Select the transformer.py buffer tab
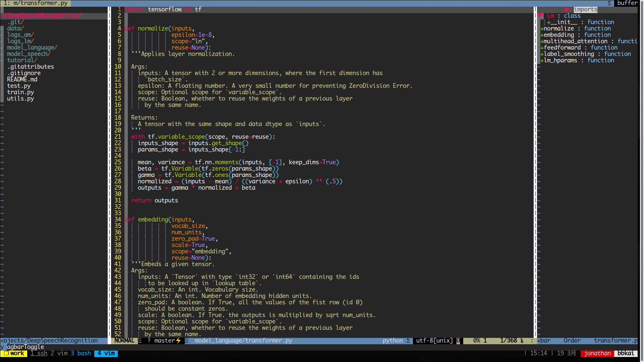Screen dimensions: 644x362 [x=36, y=3]
